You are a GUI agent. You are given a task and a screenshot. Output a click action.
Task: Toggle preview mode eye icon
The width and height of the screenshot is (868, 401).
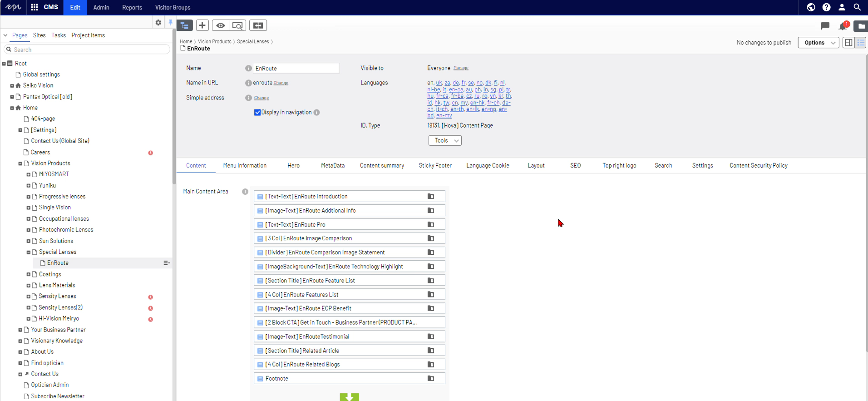pyautogui.click(x=221, y=25)
